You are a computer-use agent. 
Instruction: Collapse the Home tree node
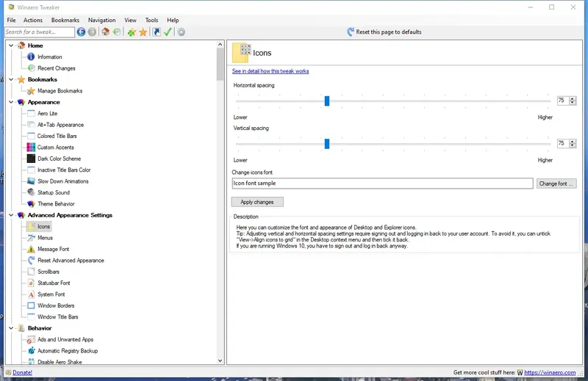11,46
